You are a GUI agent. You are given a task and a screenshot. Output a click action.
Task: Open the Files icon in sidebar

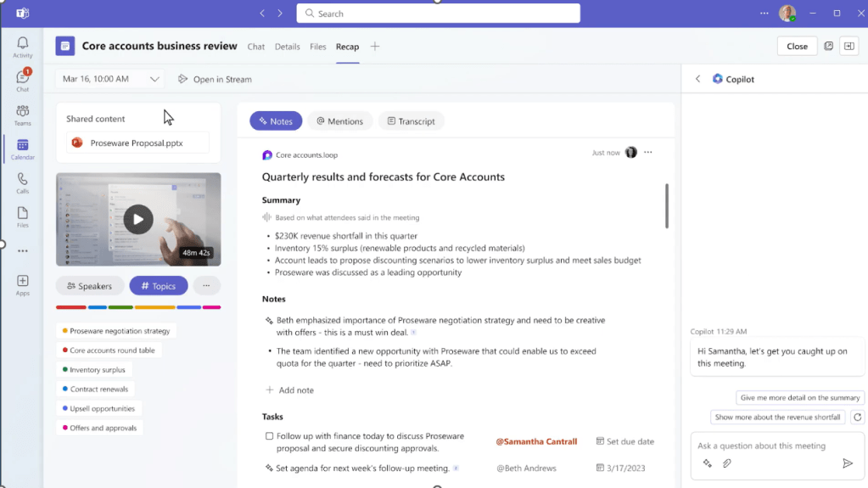[x=23, y=217]
